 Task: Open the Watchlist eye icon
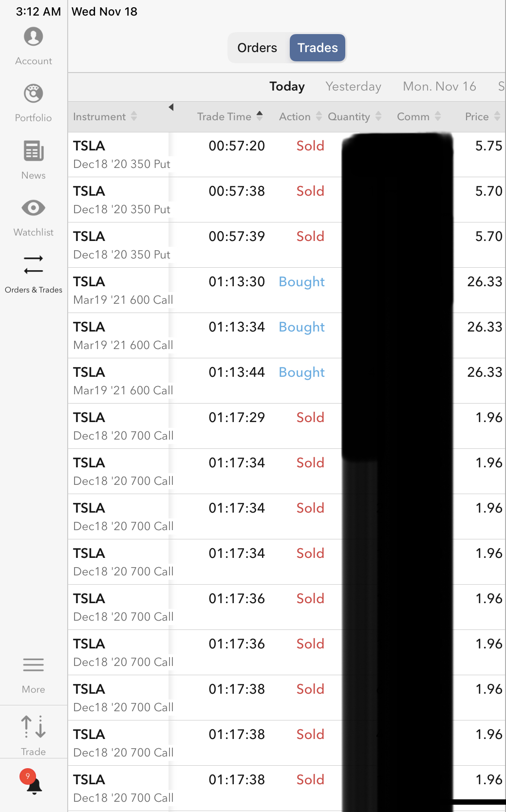[x=33, y=208]
